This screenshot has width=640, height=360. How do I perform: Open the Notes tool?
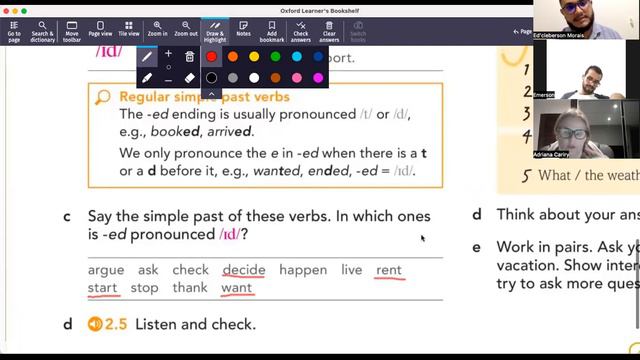pos(243,29)
